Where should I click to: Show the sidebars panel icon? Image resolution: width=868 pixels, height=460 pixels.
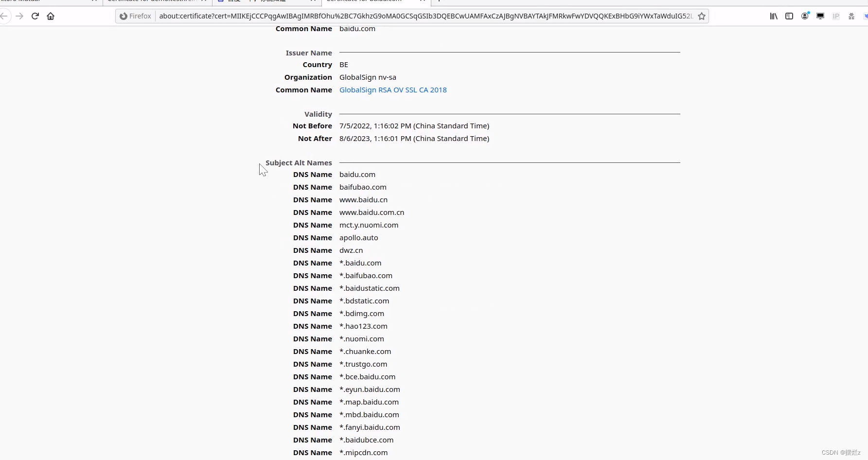[x=789, y=16]
